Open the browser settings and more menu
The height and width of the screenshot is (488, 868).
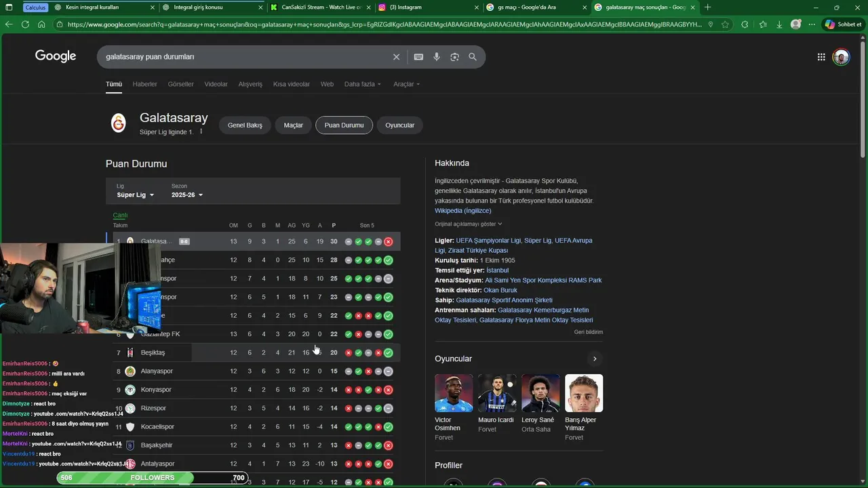[811, 24]
